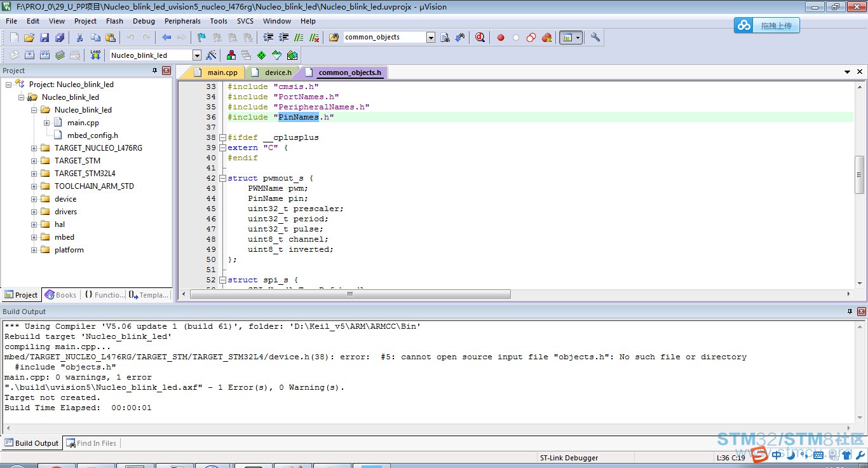Open the File menu
Screen dimensions: 868x468
pos(11,21)
